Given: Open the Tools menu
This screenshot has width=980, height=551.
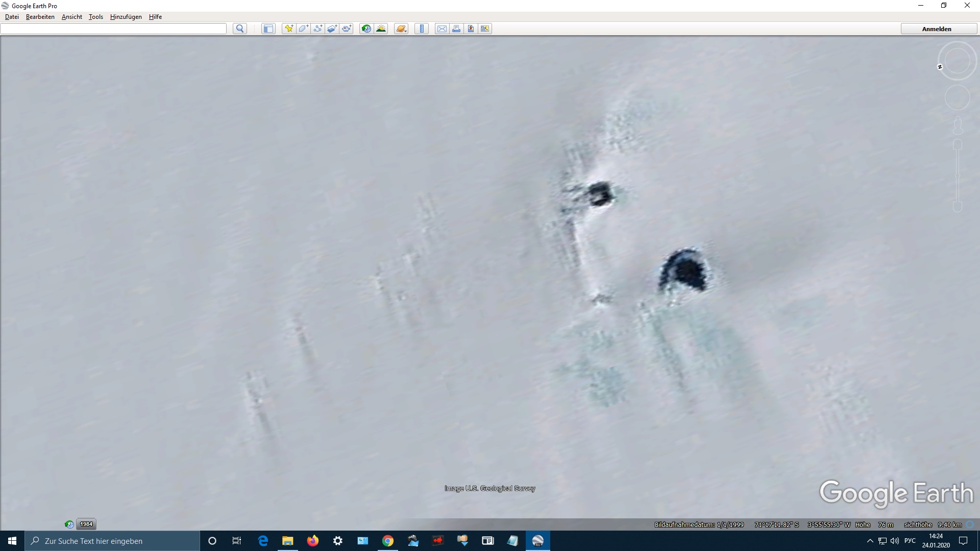Looking at the screenshot, I should click(95, 17).
